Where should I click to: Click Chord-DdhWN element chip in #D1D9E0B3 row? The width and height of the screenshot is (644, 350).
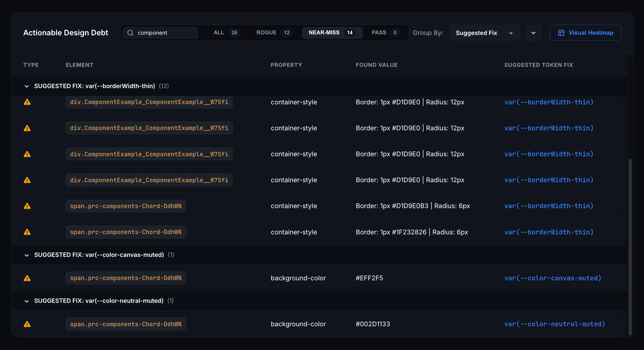point(126,206)
